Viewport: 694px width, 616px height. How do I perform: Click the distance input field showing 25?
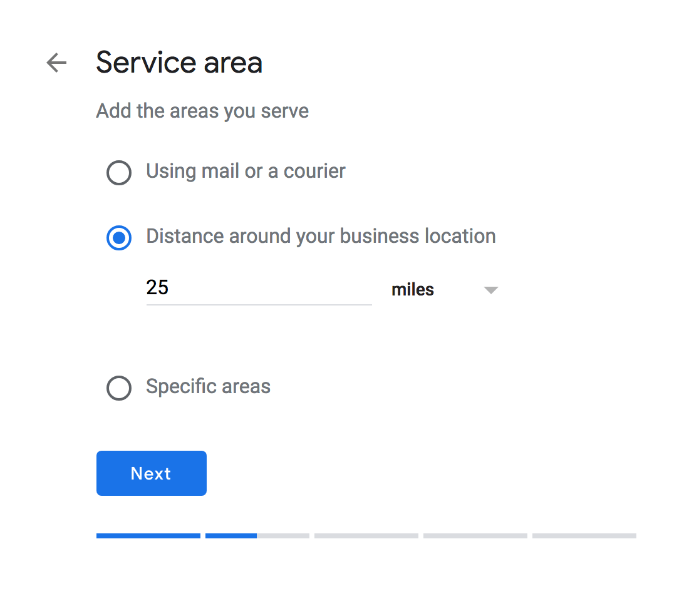tap(259, 289)
